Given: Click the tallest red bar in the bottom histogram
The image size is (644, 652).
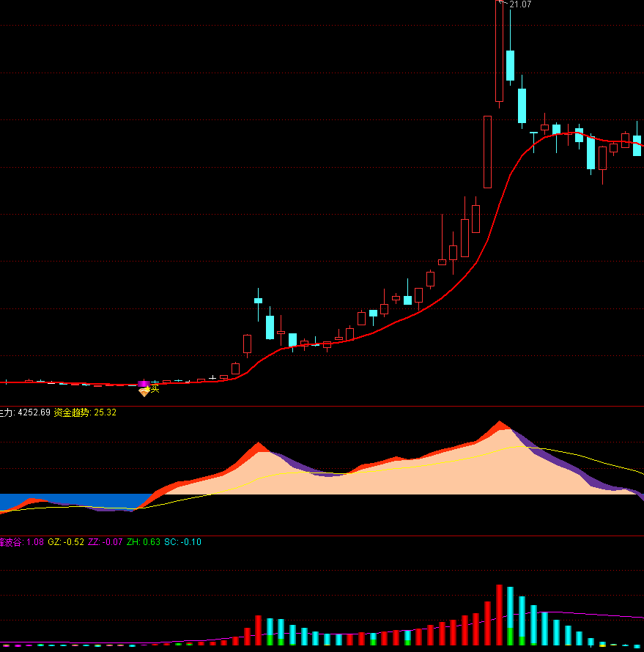Looking at the screenshot, I should click(x=500, y=615).
